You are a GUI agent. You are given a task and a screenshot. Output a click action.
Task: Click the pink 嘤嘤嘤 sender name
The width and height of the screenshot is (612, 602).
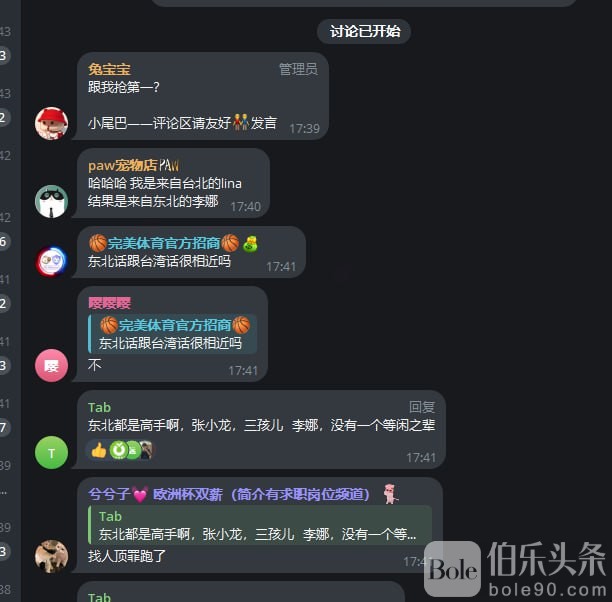coord(109,303)
